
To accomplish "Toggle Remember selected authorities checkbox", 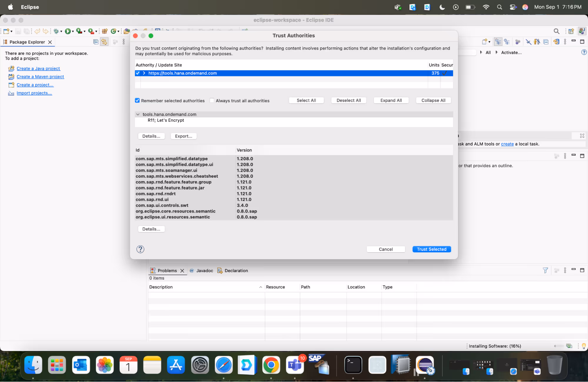I will (137, 101).
